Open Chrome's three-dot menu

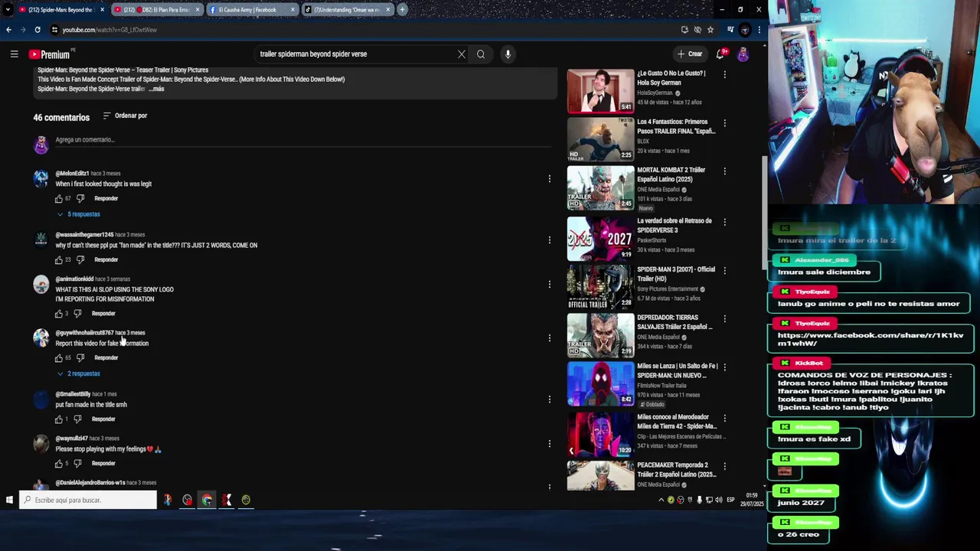759,30
